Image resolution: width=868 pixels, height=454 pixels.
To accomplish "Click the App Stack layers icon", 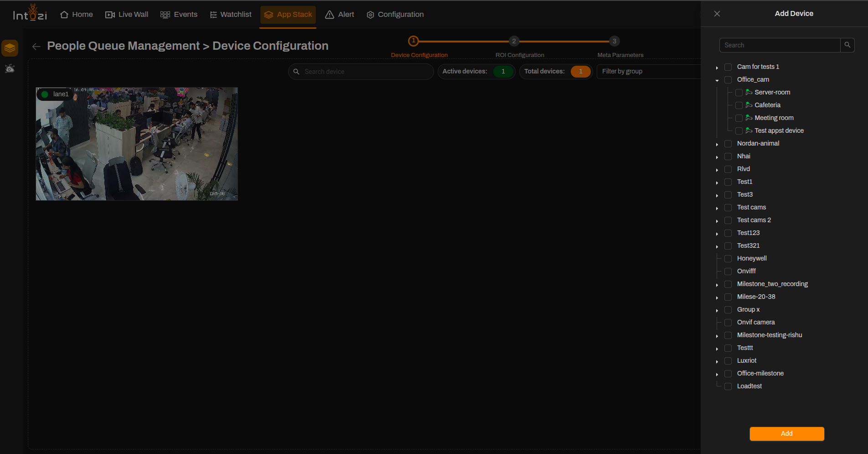I will point(269,15).
